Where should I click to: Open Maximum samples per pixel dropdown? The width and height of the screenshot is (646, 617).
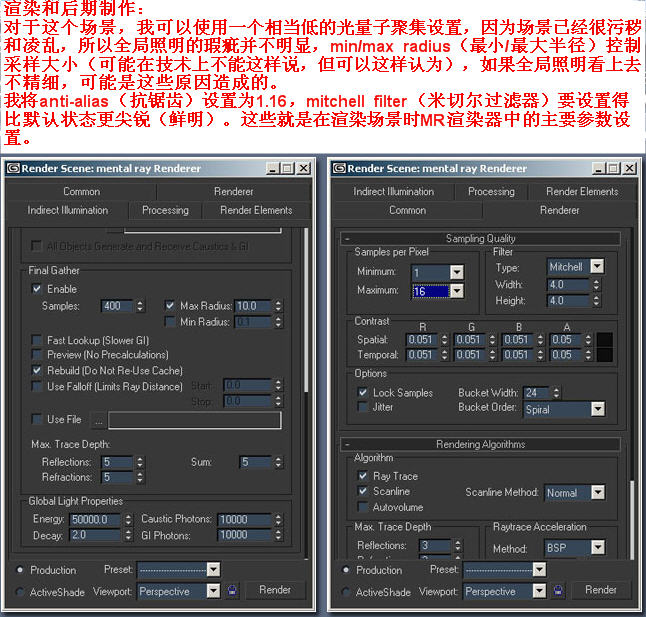click(x=457, y=291)
